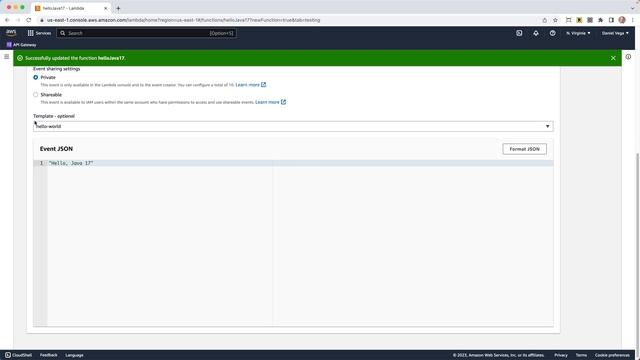Click the share page icon in address bar
The width and height of the screenshot is (640, 360).
point(544,20)
